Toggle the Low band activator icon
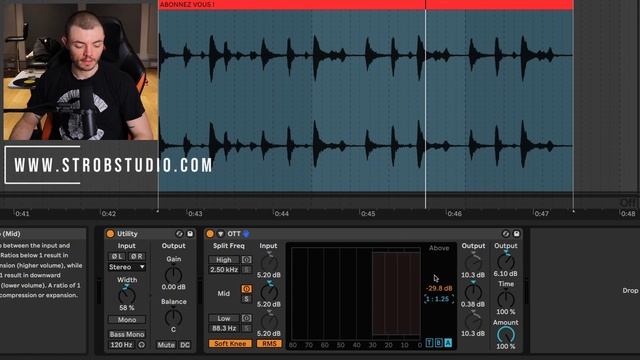 [x=246, y=318]
